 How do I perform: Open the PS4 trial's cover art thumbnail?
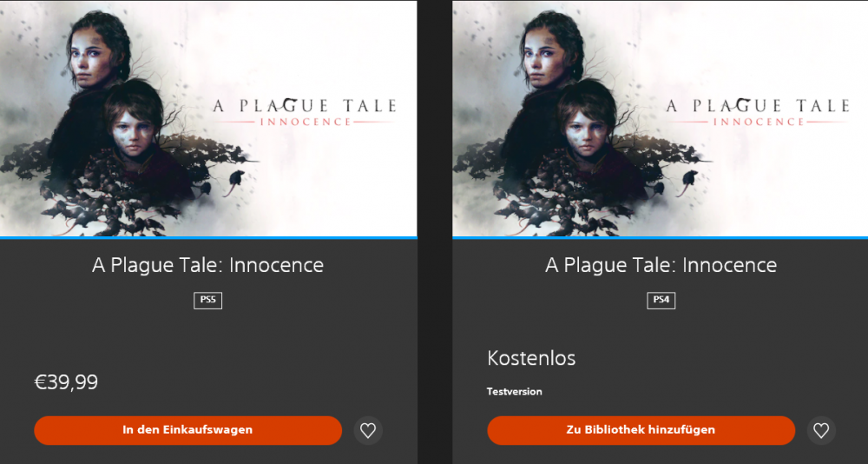click(660, 118)
